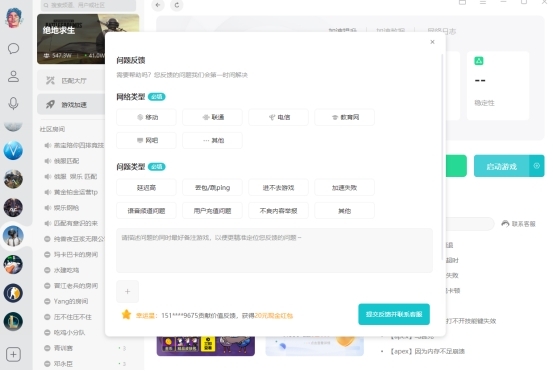
Task: Switch to 网络日志 tab behind dialog
Action: click(x=442, y=31)
